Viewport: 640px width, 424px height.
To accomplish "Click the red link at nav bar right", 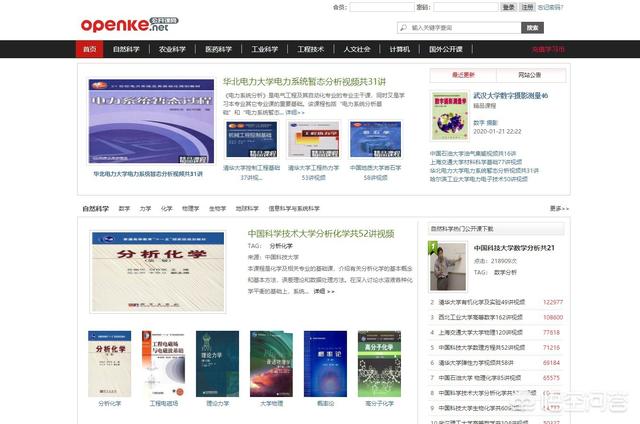I will tap(548, 49).
